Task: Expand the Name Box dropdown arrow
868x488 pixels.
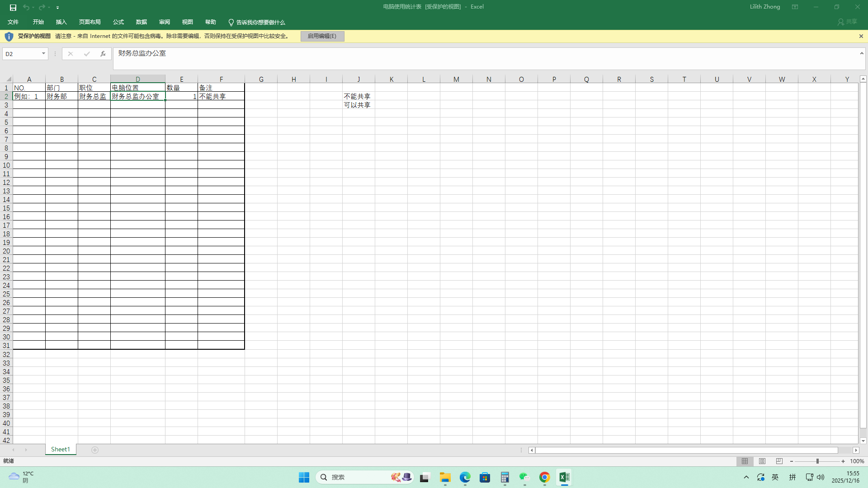Action: tap(43, 54)
